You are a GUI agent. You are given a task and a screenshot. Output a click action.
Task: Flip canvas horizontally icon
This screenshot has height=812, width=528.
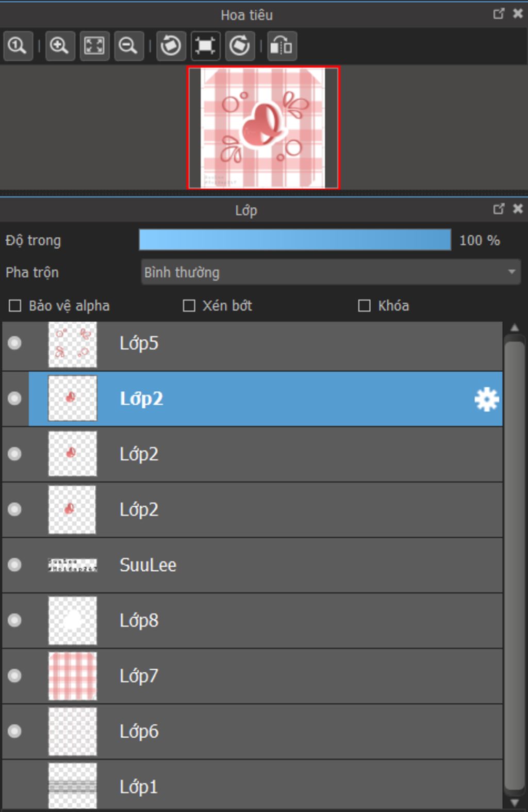click(282, 46)
